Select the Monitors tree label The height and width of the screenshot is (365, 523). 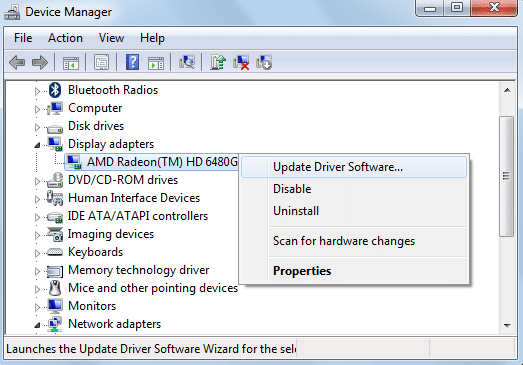coord(92,306)
